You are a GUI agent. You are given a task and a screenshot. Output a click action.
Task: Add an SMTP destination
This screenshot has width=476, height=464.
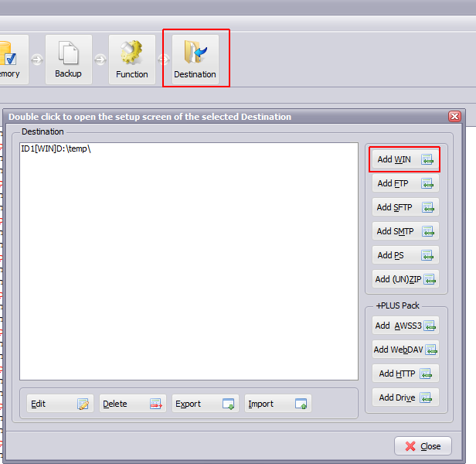pos(405,231)
